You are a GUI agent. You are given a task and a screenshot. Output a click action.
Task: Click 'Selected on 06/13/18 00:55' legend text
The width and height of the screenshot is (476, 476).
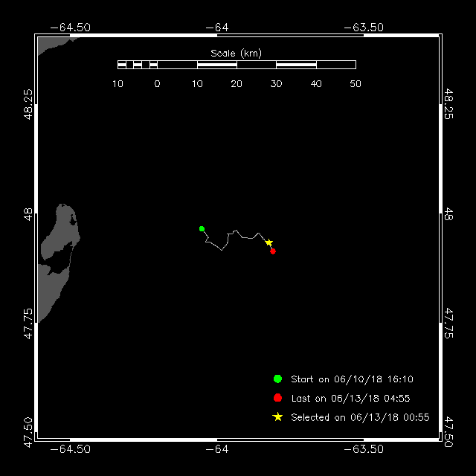coord(360,417)
